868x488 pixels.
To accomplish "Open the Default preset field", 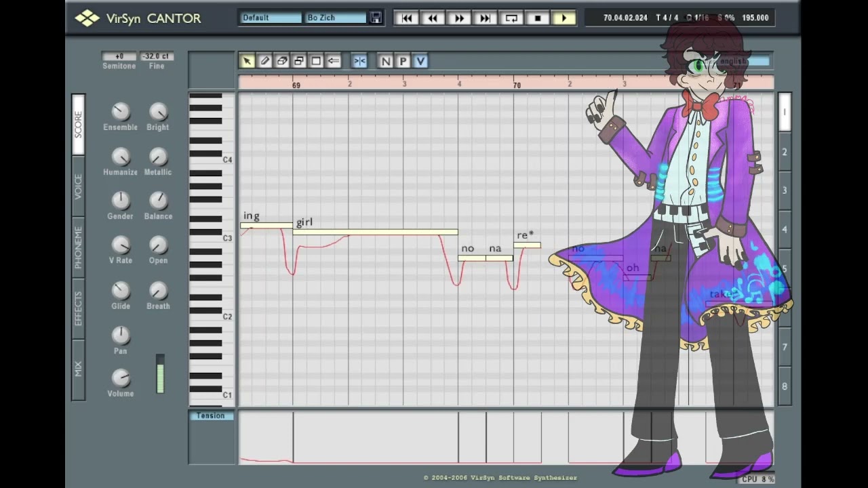I will coord(271,18).
